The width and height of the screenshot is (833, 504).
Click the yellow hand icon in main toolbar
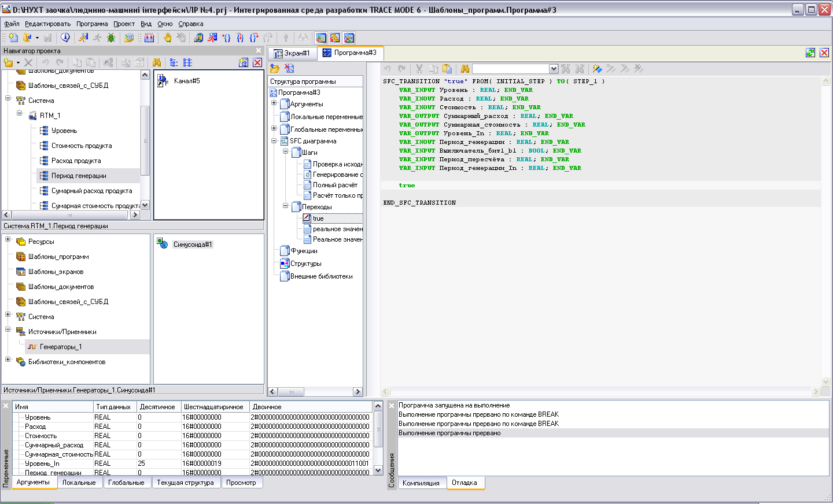pos(167,38)
